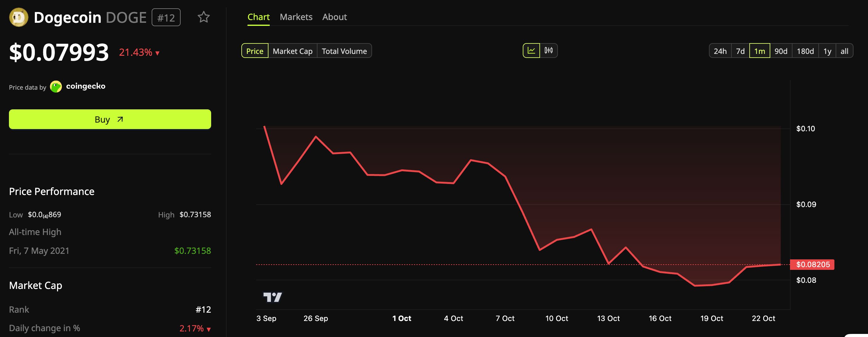Set chart range to 1y
This screenshot has width=868, height=337.
(x=827, y=51)
